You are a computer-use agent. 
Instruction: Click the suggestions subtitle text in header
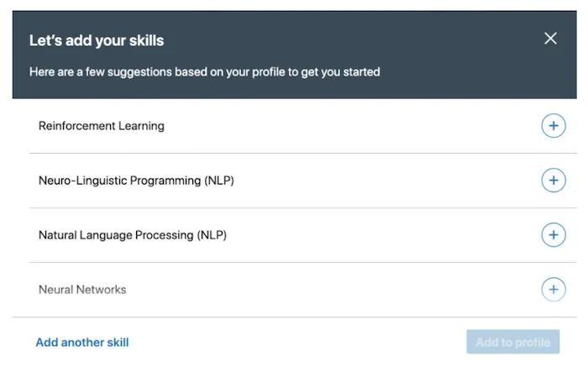pos(204,71)
